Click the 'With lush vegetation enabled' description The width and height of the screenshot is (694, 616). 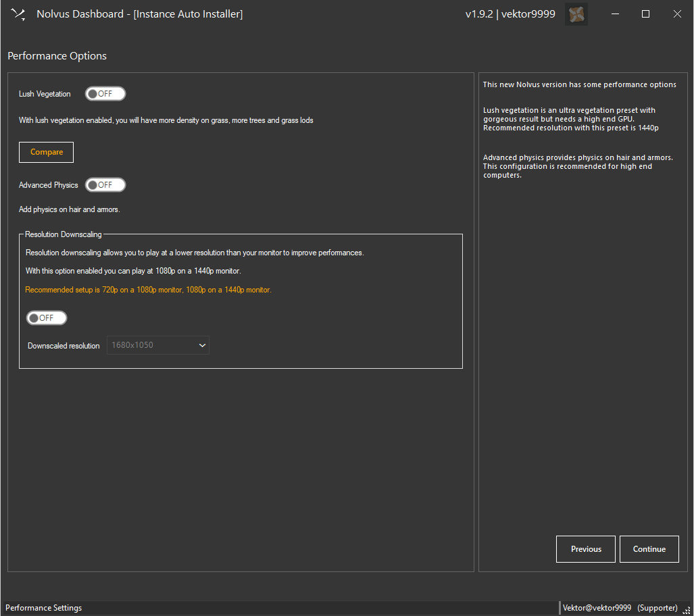point(166,120)
